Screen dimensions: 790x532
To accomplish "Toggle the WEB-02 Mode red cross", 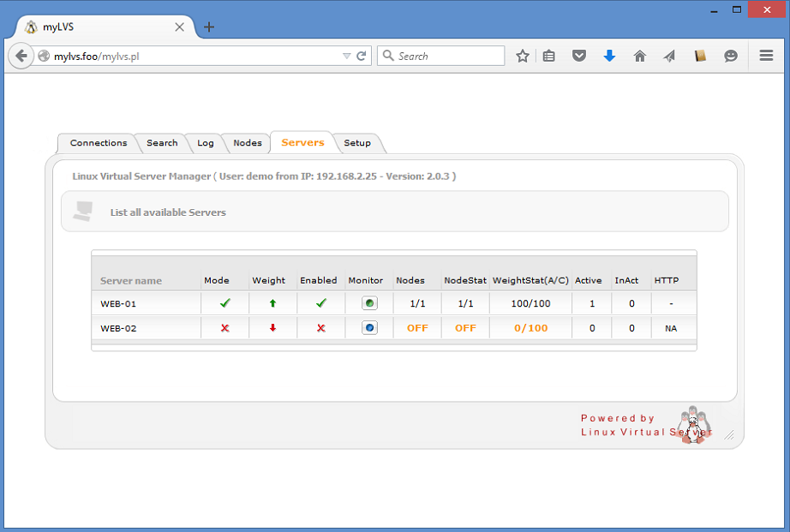I will point(225,328).
